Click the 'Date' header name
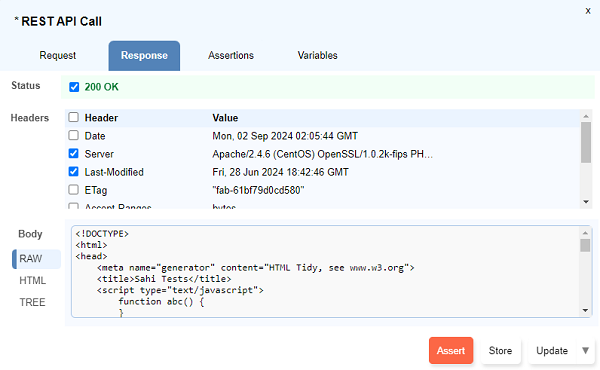Viewport: 600px width, 370px height. pos(95,136)
